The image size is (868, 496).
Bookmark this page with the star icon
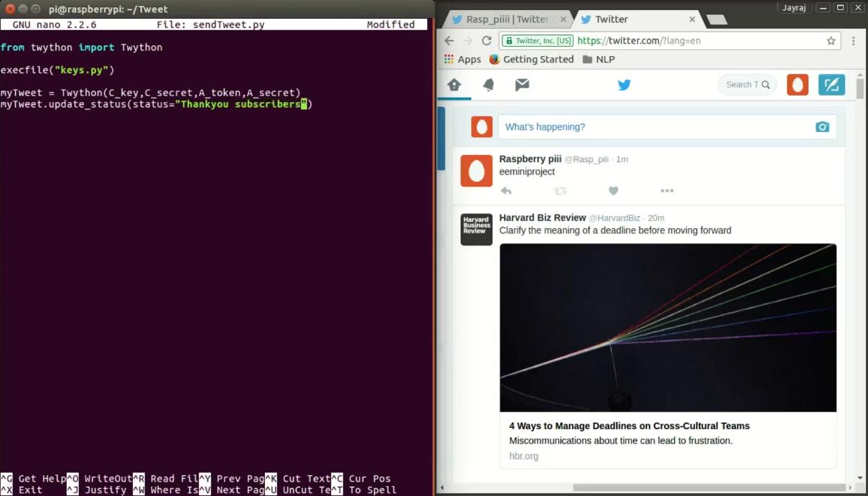tap(831, 41)
